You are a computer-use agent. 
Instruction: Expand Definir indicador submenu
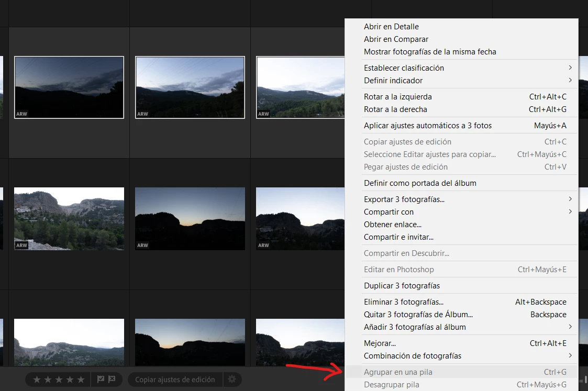click(x=570, y=80)
